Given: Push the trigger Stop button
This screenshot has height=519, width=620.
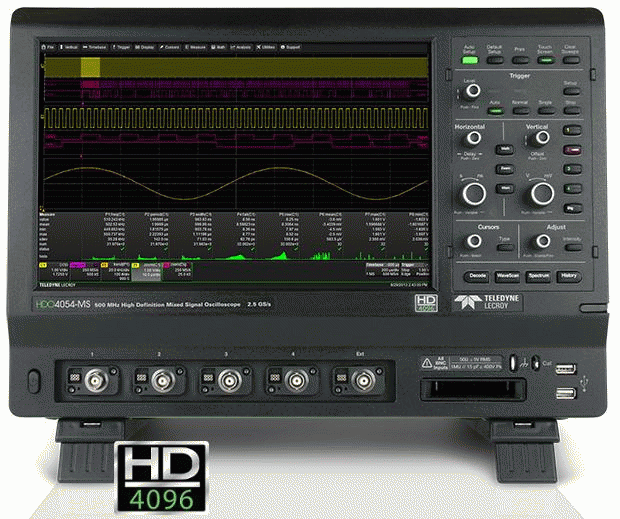Looking at the screenshot, I should [x=571, y=111].
